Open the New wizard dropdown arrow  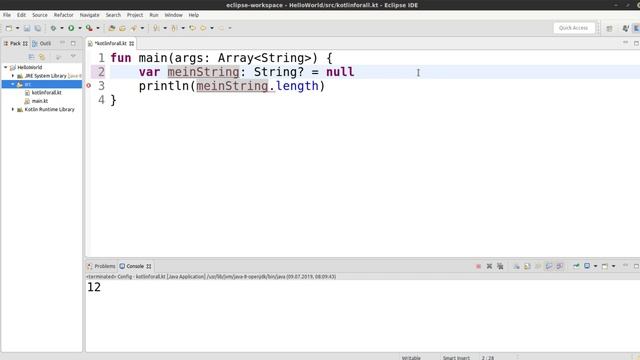pos(17,28)
